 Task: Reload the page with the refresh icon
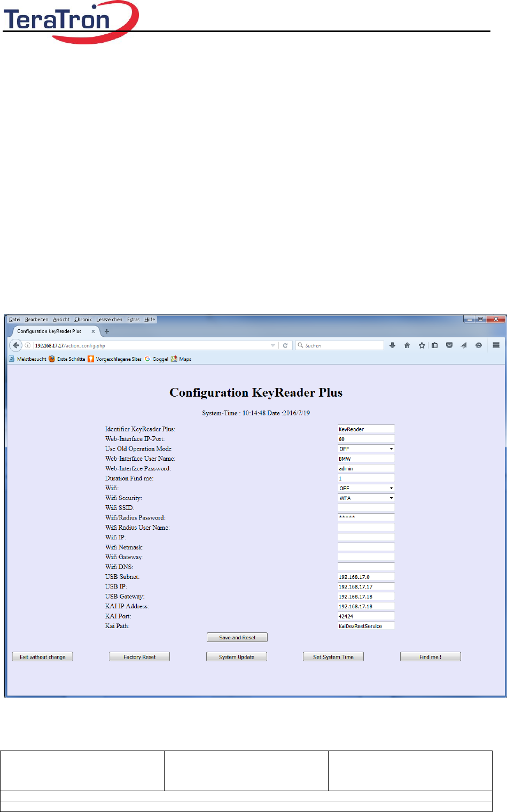[285, 345]
